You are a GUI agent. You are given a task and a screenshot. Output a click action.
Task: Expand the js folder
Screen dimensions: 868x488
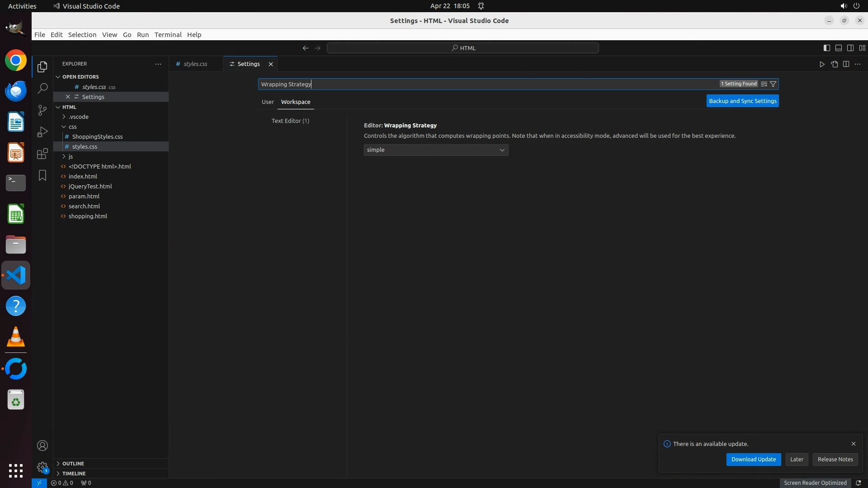point(71,156)
